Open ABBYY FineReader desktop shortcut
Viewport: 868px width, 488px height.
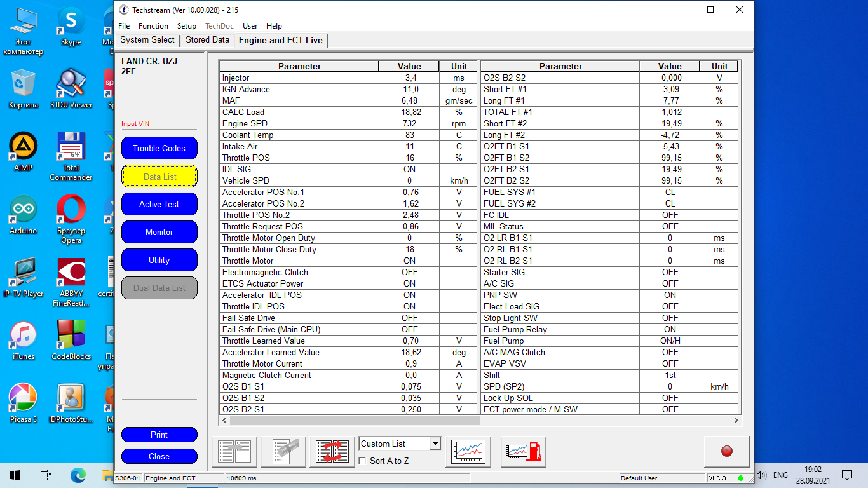click(x=71, y=282)
